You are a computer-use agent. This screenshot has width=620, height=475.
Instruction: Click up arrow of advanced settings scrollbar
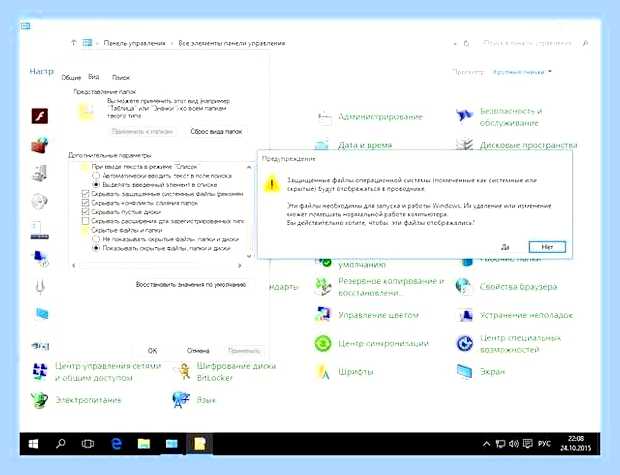(249, 167)
